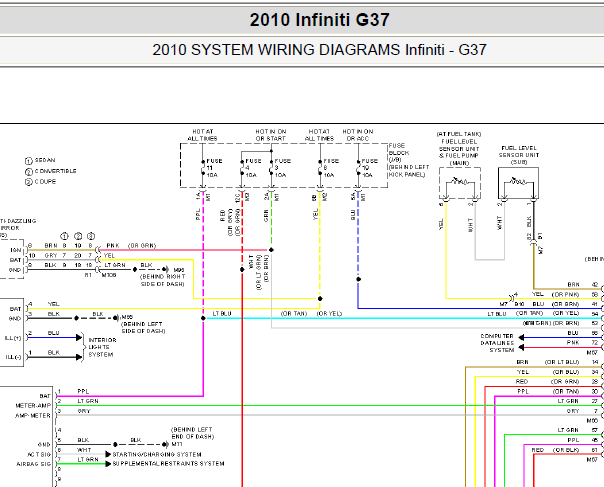Screen dimensions: 604x487
Task: Click the variable resistor symbol in the SUB sensor
Action: click(518, 181)
